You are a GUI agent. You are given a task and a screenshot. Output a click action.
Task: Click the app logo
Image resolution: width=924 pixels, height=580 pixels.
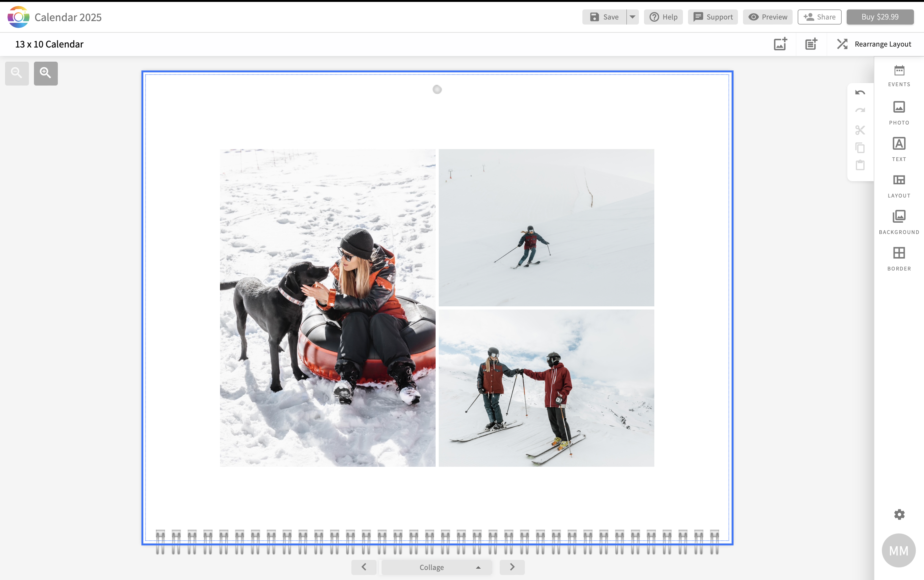click(x=18, y=17)
